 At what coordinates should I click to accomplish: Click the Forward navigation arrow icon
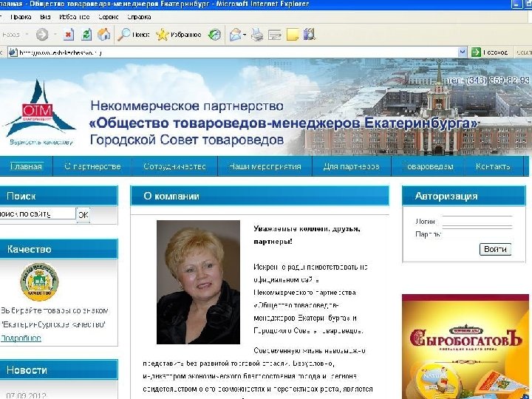(42, 35)
